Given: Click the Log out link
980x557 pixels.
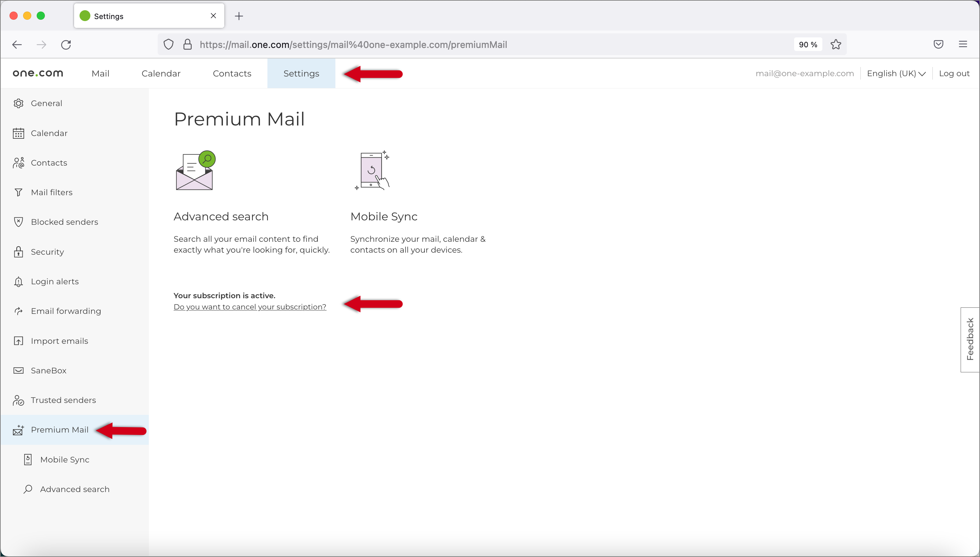Looking at the screenshot, I should [x=954, y=73].
